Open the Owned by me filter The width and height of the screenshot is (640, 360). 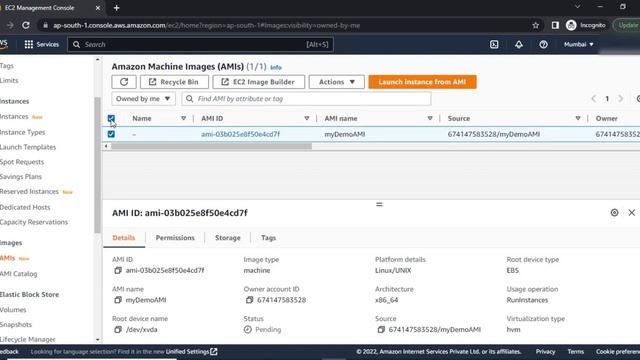pos(143,99)
